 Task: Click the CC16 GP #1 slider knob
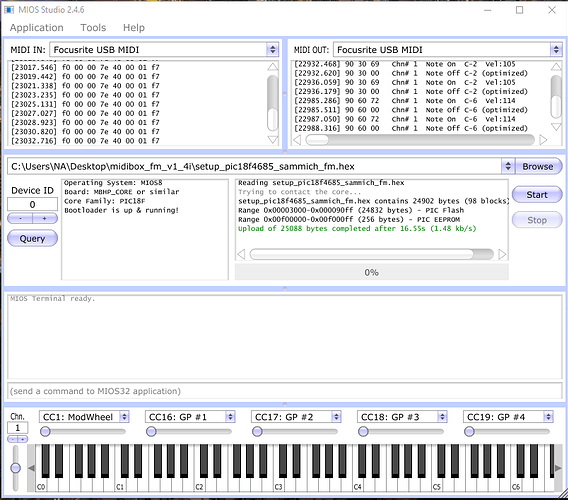[x=151, y=432]
